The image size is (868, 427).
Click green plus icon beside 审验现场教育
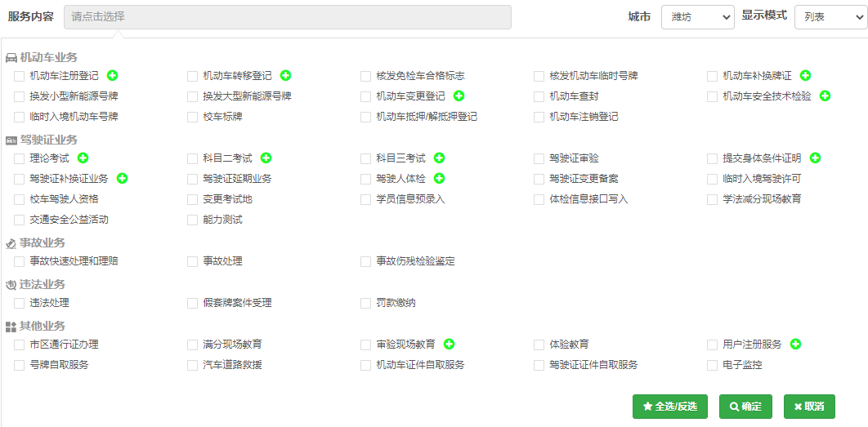(x=449, y=345)
